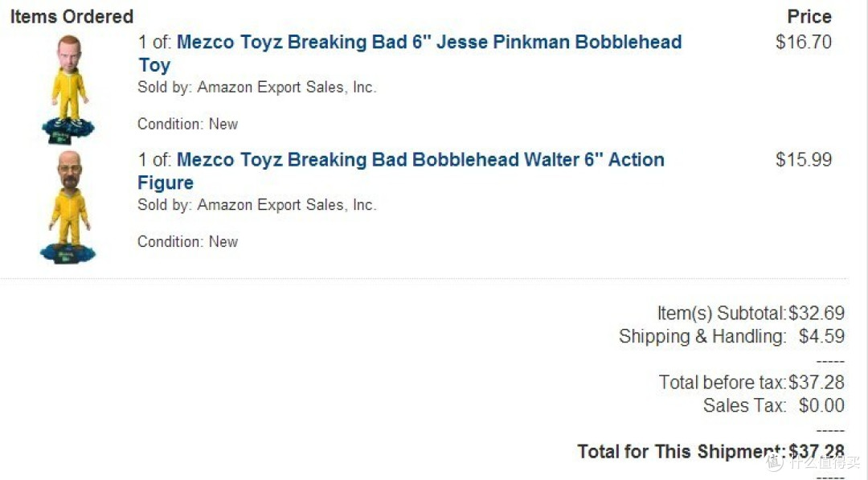Click the Total for This Shipment amount
Screen dimensions: 868x480
(x=817, y=452)
